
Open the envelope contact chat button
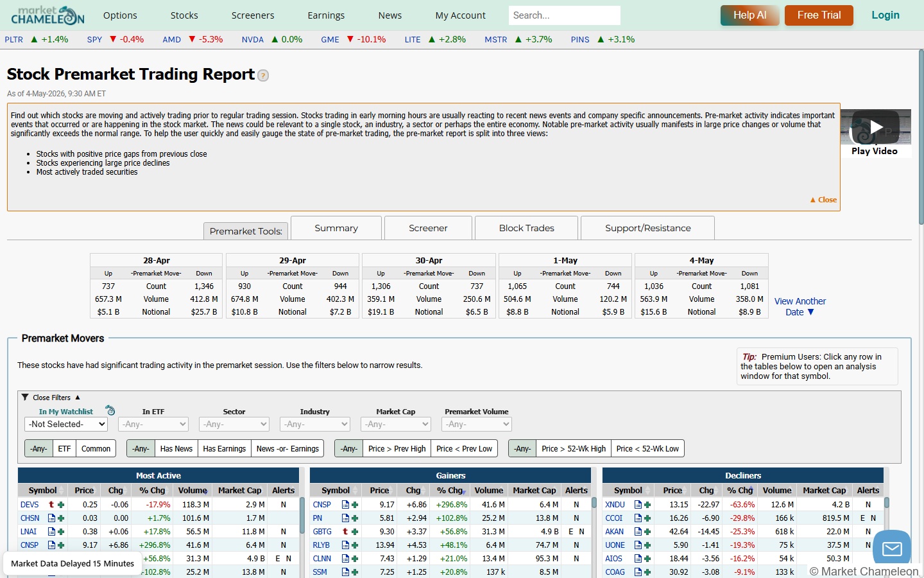[x=892, y=549]
